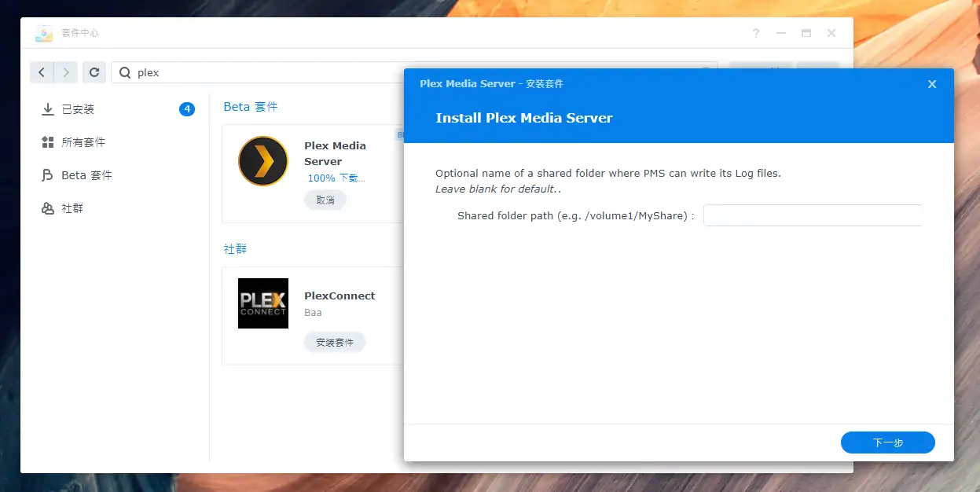This screenshot has height=492, width=980.
Task: Click the PlexConnect logo thumbnail
Action: click(263, 303)
